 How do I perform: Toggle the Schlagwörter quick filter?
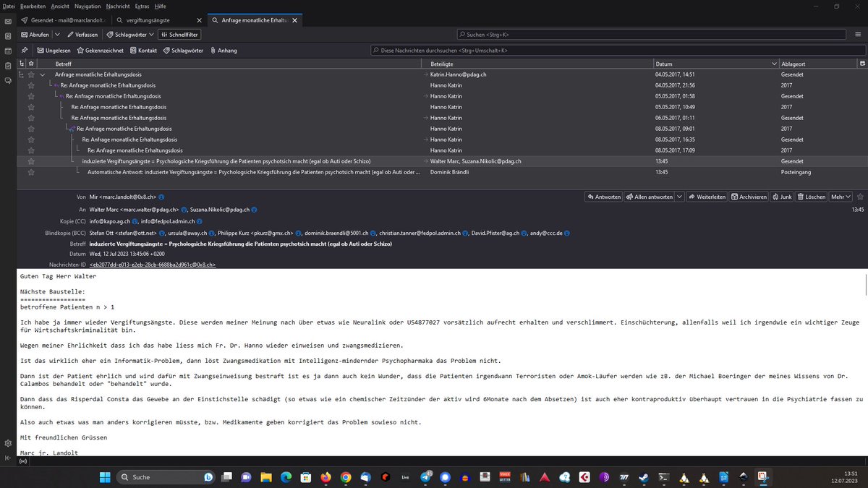point(183,51)
